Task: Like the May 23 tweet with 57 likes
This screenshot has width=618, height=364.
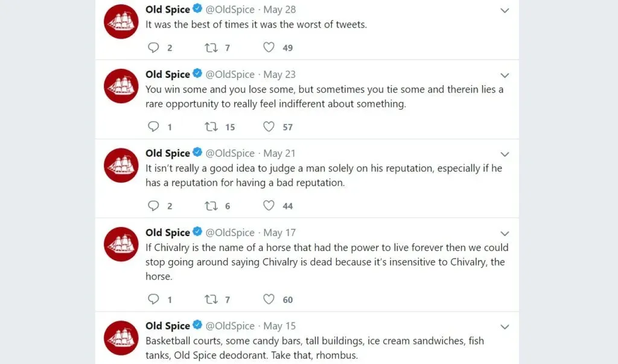Action: click(x=269, y=127)
